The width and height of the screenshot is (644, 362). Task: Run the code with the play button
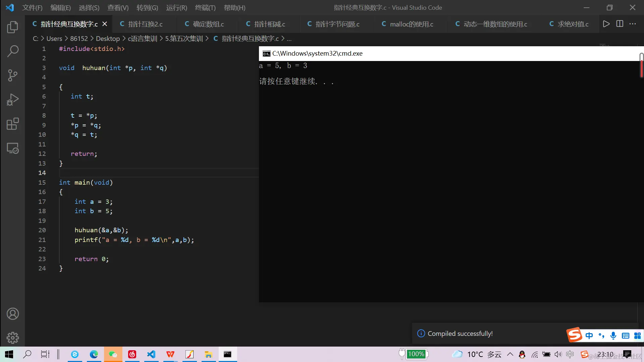coord(606,24)
